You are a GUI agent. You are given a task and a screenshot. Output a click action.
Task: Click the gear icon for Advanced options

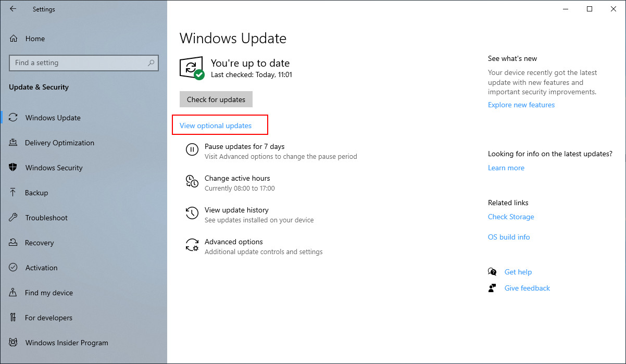pos(192,245)
